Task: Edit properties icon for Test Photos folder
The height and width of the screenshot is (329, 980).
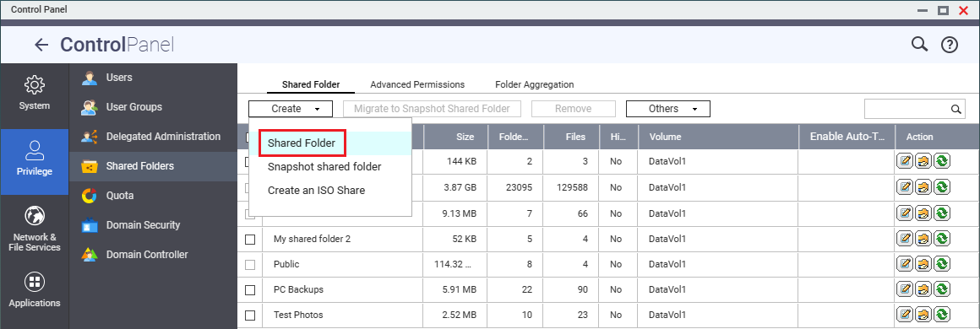Action: (x=904, y=314)
